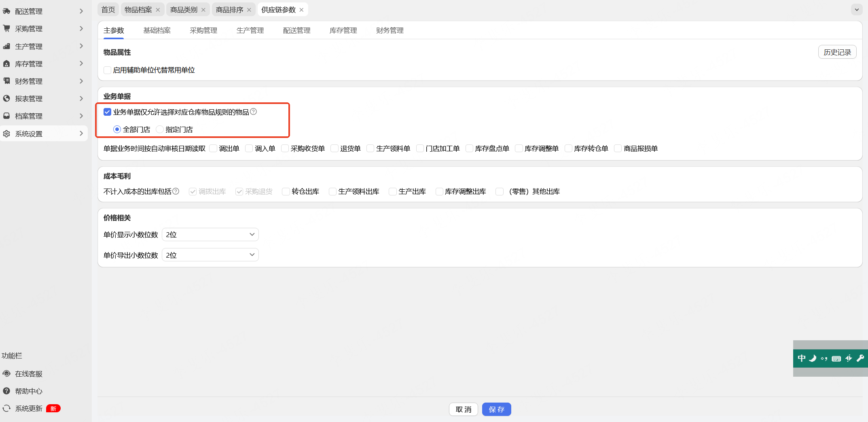Screen dimensions: 868x422
Task: Click the punctuation icon in IME toolbar
Action: pyautogui.click(x=824, y=358)
